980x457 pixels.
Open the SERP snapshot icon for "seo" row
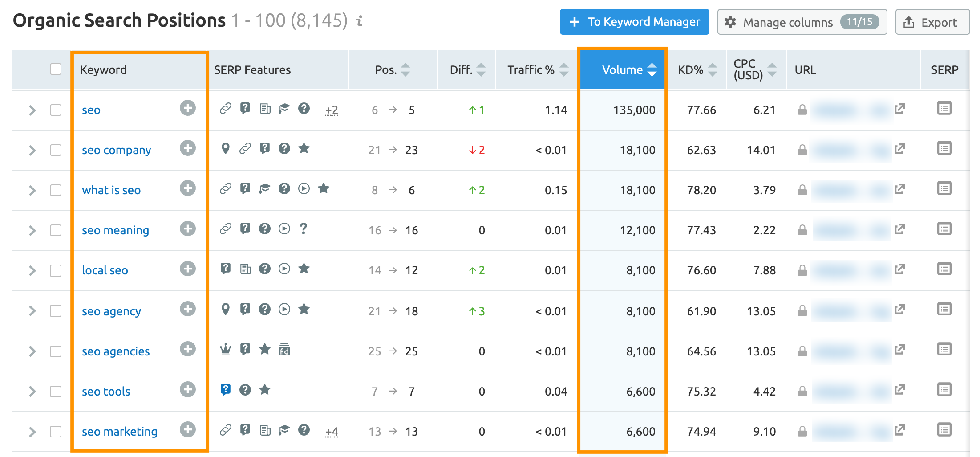point(944,108)
